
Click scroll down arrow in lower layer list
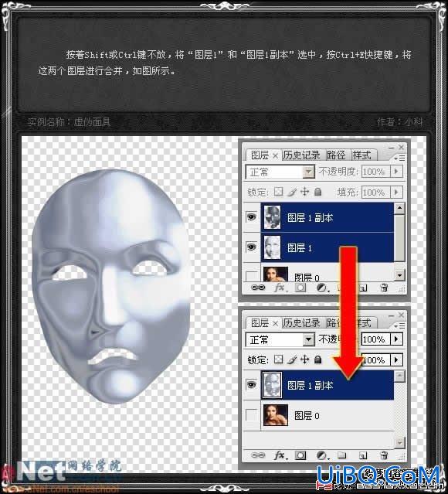point(399,442)
